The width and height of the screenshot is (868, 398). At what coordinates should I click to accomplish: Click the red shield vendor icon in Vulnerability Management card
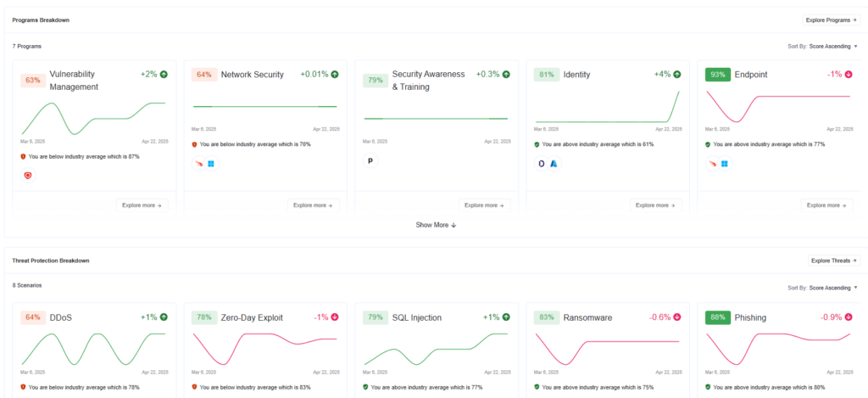(x=28, y=175)
